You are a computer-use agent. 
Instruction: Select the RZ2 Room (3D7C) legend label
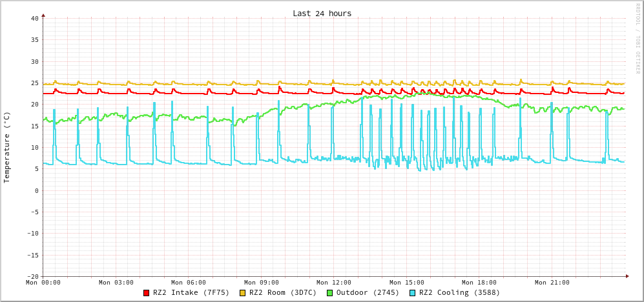(x=283, y=292)
